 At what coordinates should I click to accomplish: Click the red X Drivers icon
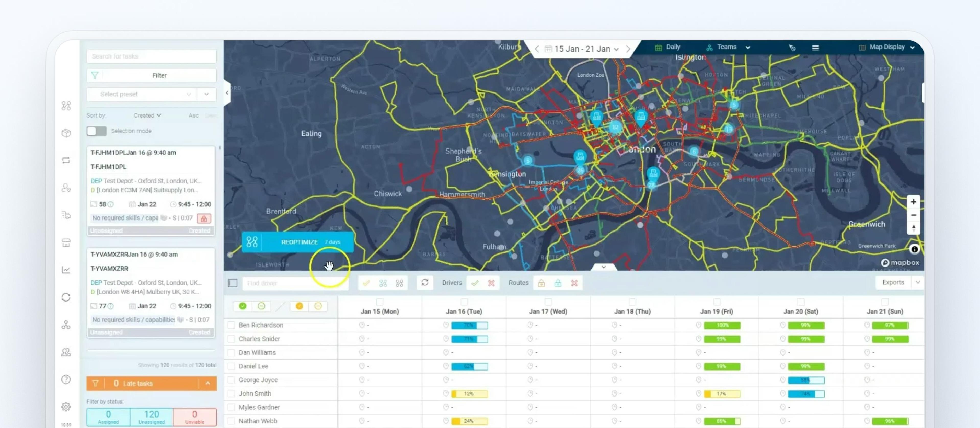point(491,283)
